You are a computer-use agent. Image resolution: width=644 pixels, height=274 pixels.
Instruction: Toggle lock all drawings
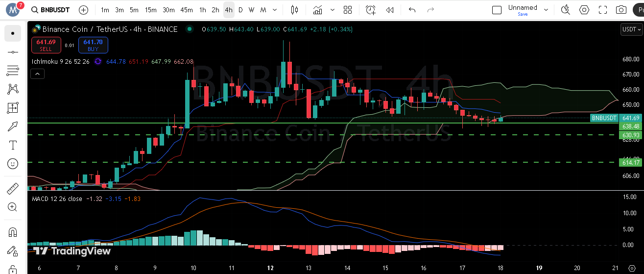click(13, 269)
